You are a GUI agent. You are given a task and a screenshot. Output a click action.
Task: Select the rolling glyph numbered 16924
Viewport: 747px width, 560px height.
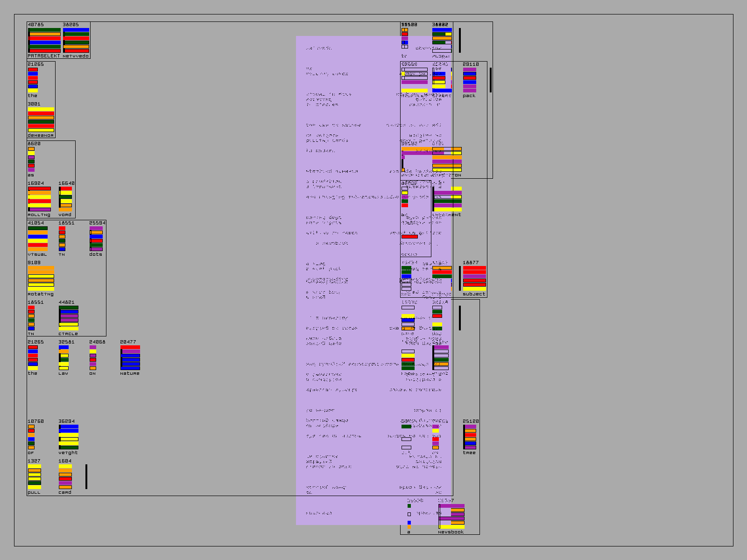coord(39,199)
